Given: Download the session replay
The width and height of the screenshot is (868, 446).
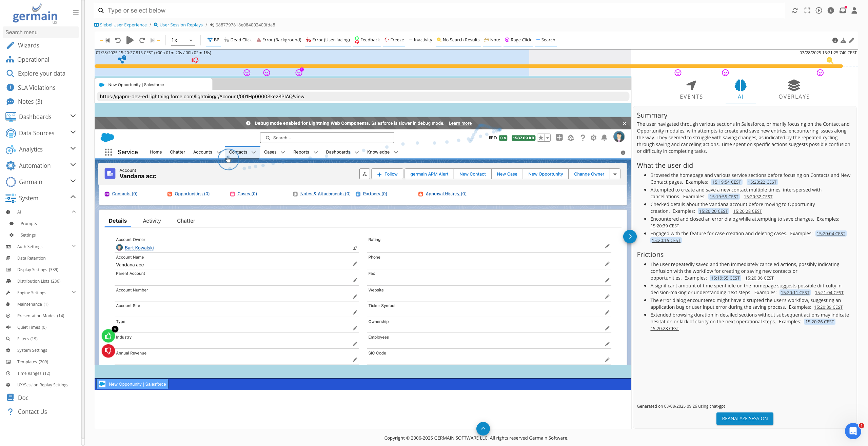Looking at the screenshot, I should (x=843, y=40).
